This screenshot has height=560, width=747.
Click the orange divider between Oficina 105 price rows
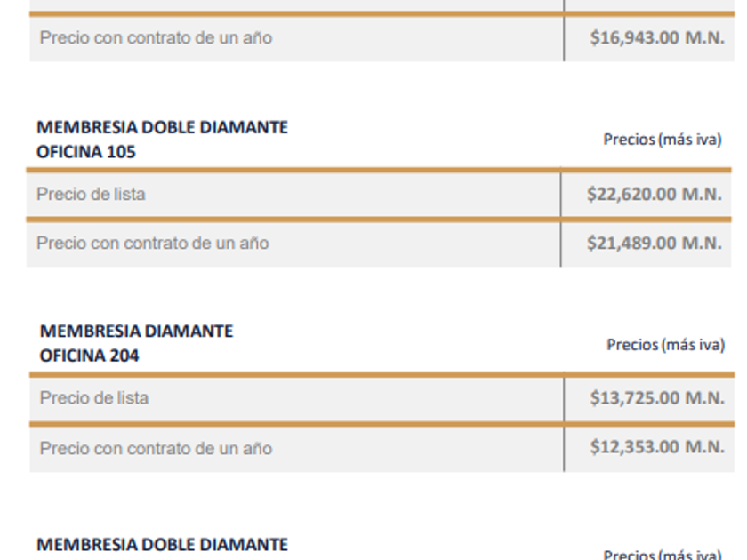coord(293,219)
